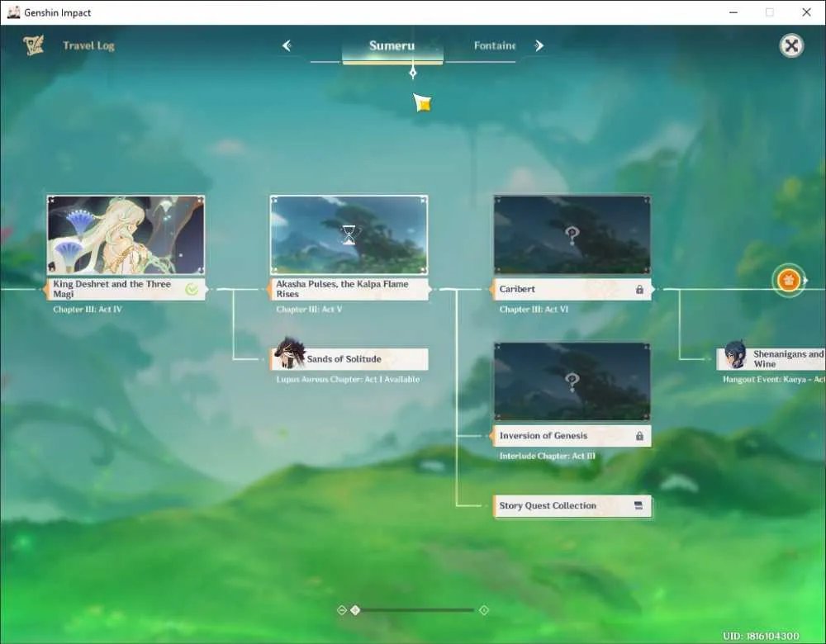The width and height of the screenshot is (826, 644).
Task: Click the Travel Log scroll icon
Action: [x=33, y=45]
